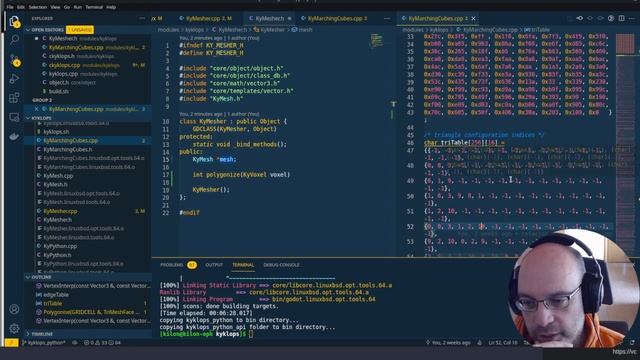
Task: Click the previous change arrow in editor toolbar
Action: pos(590,18)
